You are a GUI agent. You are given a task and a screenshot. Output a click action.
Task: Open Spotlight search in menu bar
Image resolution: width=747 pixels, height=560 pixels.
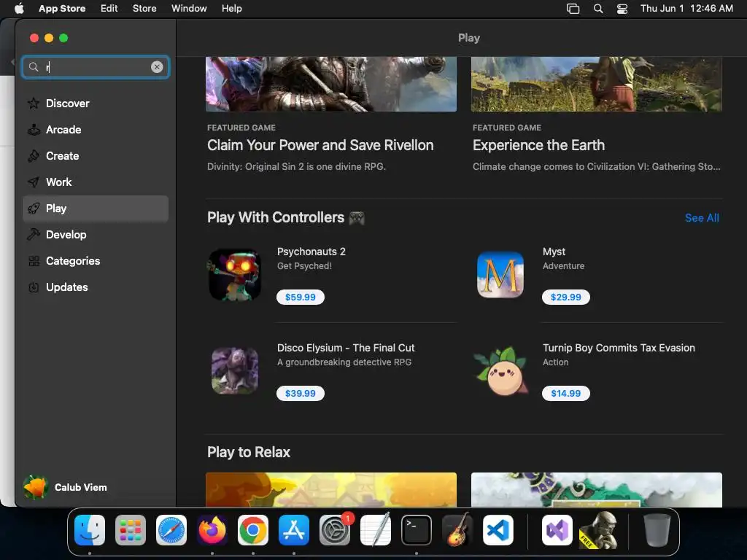pyautogui.click(x=598, y=9)
